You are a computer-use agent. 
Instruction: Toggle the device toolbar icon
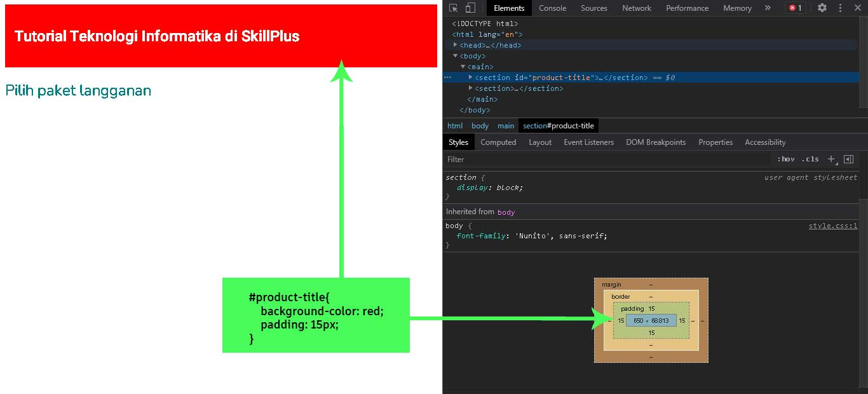pos(470,8)
